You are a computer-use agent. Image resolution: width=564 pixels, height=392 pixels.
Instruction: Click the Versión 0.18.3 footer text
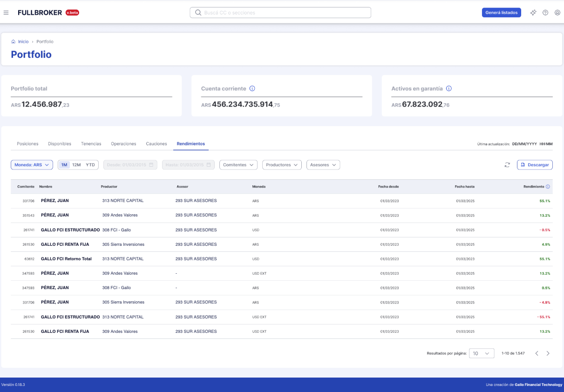point(13,385)
